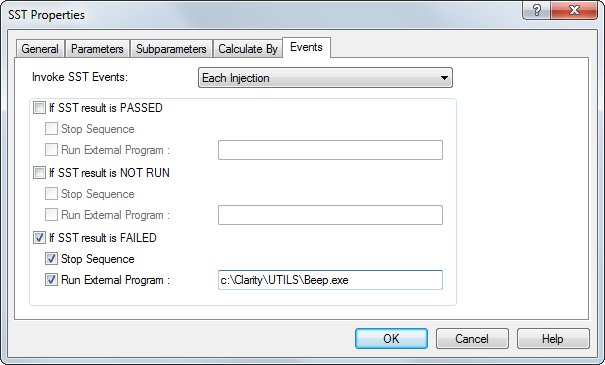Screen dimensions: 605x365
Task: Check the If SST result is NOT RUN option
Action: (x=39, y=172)
